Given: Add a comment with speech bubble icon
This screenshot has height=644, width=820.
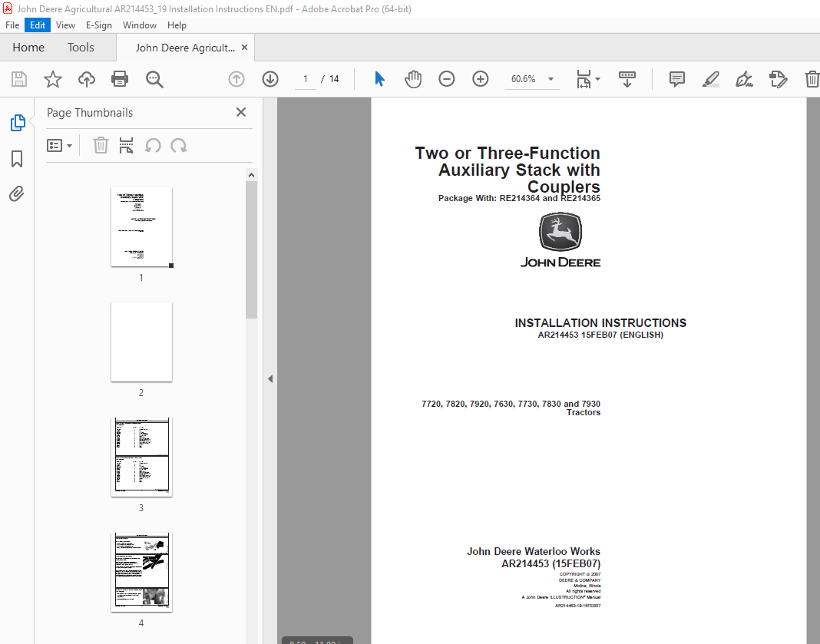Looking at the screenshot, I should click(x=677, y=79).
